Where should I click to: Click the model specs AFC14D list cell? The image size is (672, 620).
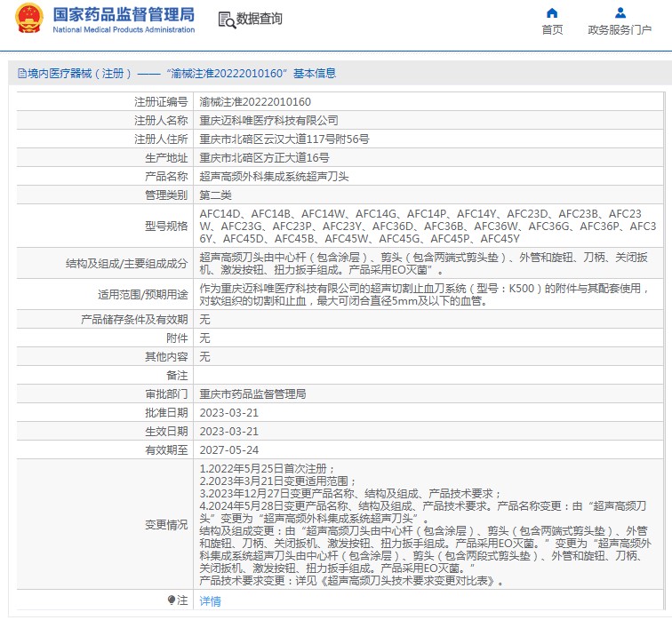[428, 227]
